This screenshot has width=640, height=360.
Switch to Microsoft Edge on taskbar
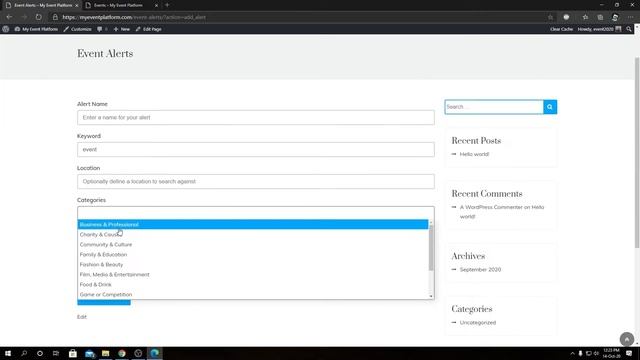coord(154,353)
